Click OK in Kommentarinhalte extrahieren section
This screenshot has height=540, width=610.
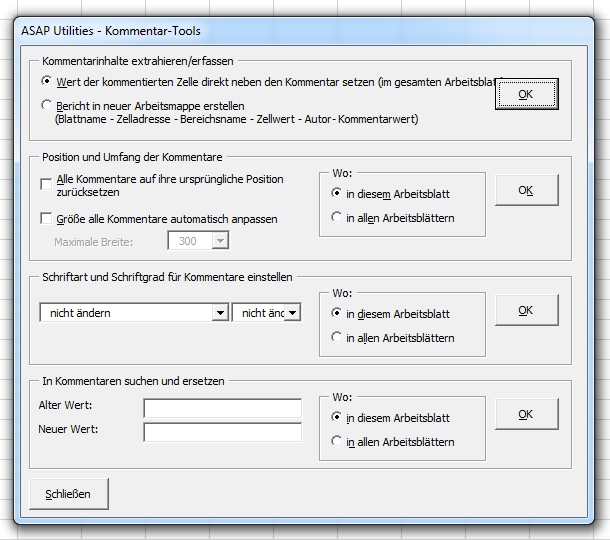point(526,94)
